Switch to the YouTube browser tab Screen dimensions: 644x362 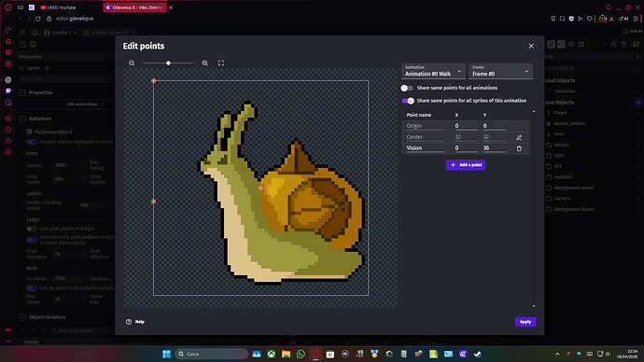coord(59,7)
